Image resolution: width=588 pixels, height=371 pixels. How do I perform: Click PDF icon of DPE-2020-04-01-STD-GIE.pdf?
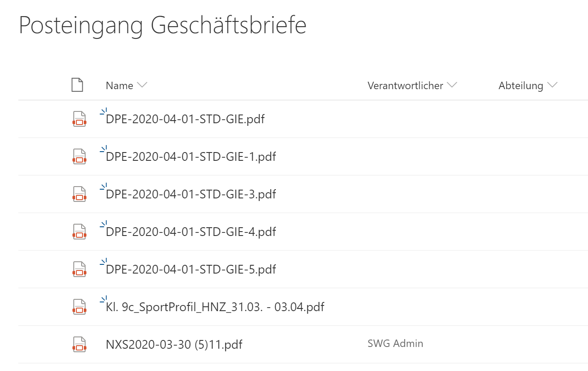[79, 119]
